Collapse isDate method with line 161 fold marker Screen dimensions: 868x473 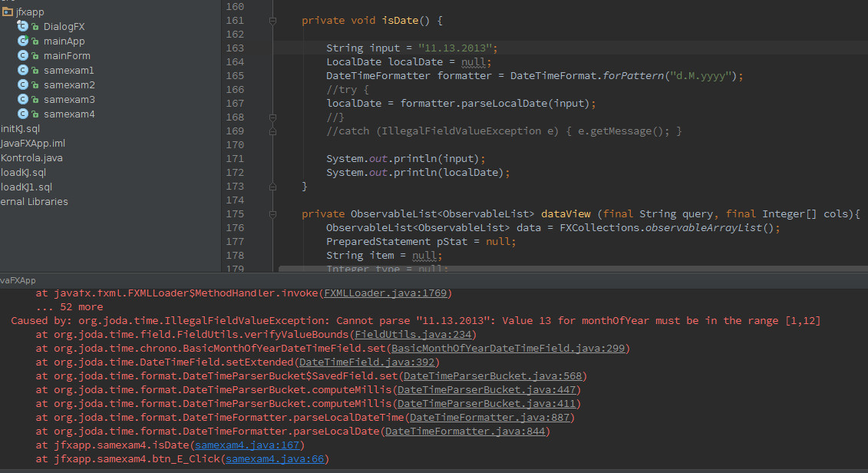[272, 21]
